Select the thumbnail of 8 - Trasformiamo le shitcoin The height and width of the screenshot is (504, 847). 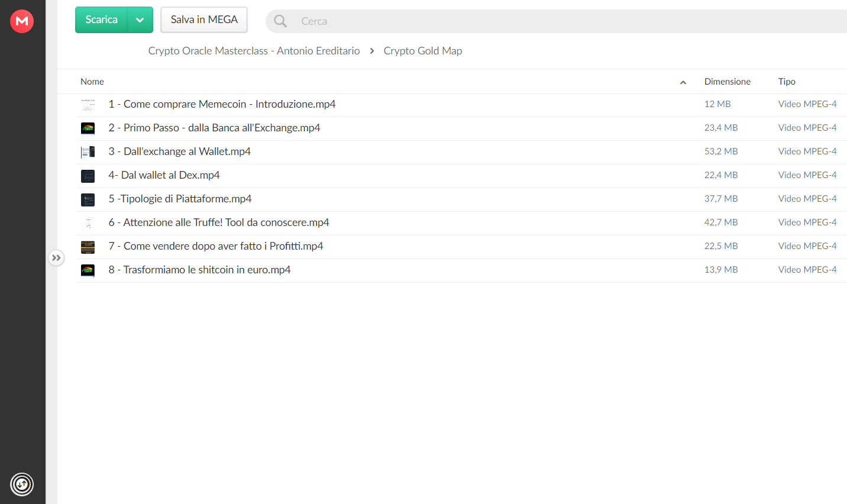pos(88,270)
